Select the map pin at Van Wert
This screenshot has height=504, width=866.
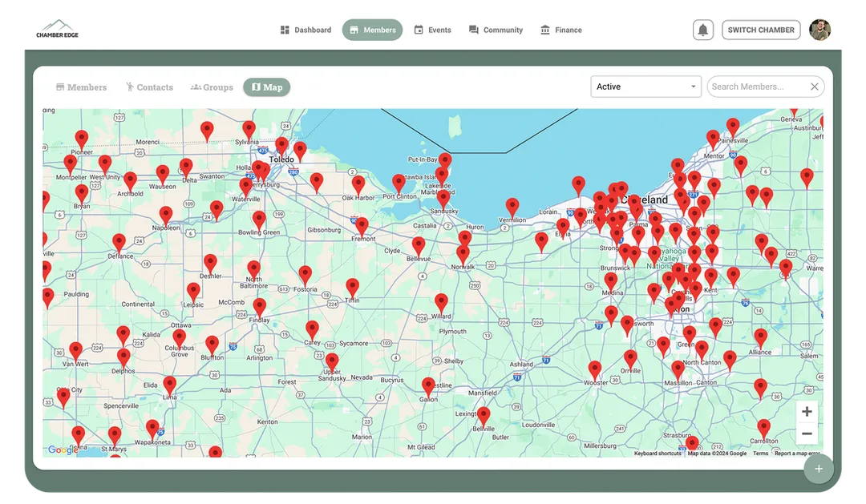coord(75,352)
